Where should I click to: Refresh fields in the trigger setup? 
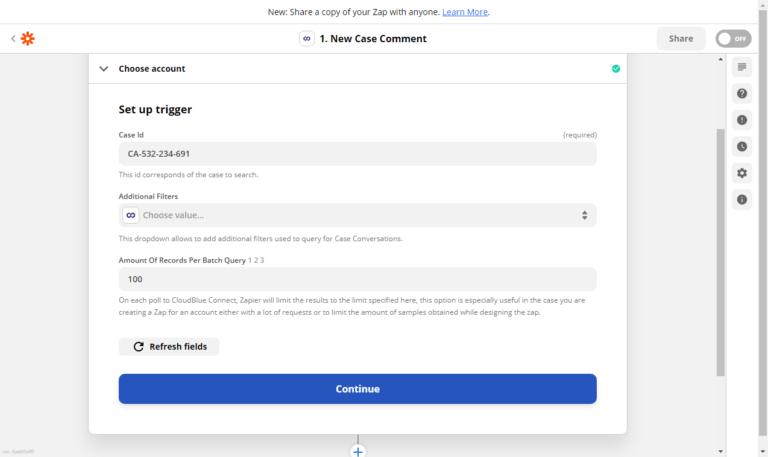(x=169, y=347)
